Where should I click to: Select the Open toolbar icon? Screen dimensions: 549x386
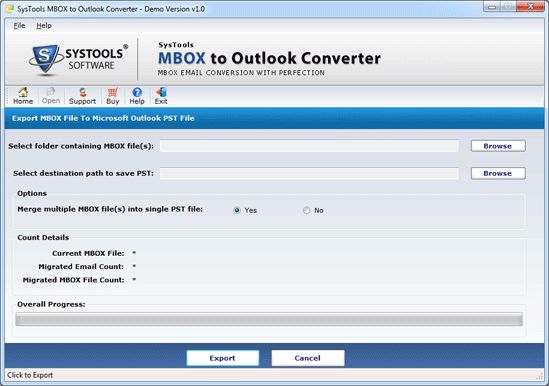pos(51,96)
